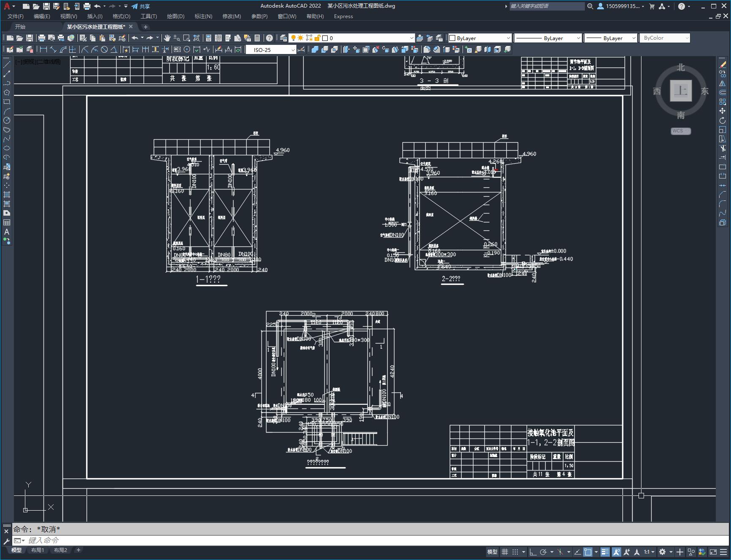This screenshot has width=731, height=560.
Task: Toggle lineweight display in status bar
Action: click(605, 552)
